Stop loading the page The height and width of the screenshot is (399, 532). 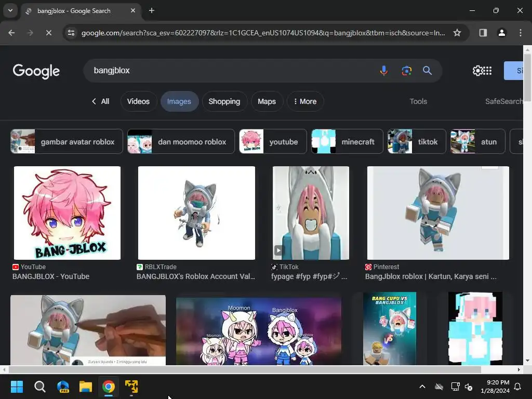(48, 33)
